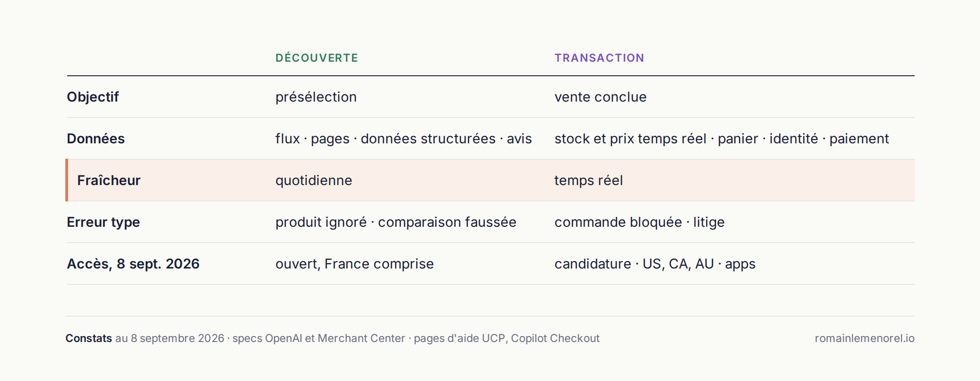The width and height of the screenshot is (980, 381).
Task: Select the flux pages données structurées cell
Action: click(403, 139)
